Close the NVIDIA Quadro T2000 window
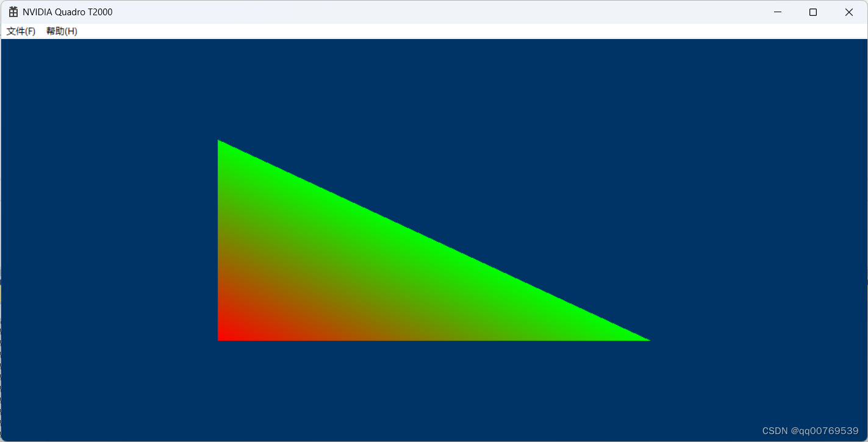 point(848,12)
